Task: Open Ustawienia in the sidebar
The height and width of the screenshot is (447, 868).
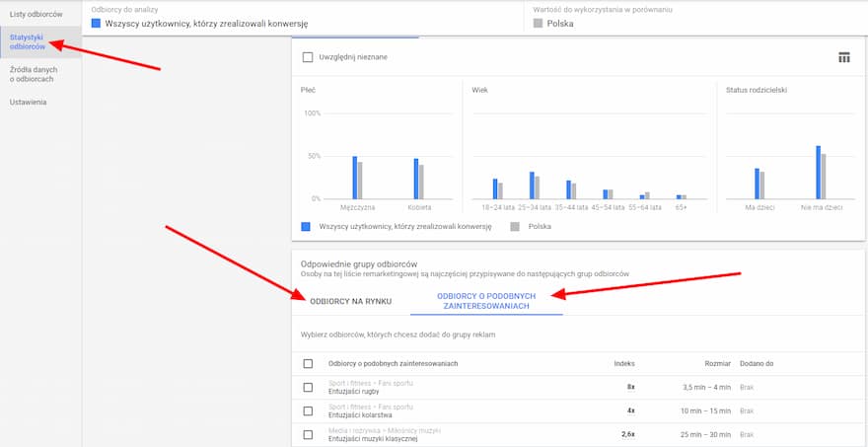Action: click(x=28, y=103)
